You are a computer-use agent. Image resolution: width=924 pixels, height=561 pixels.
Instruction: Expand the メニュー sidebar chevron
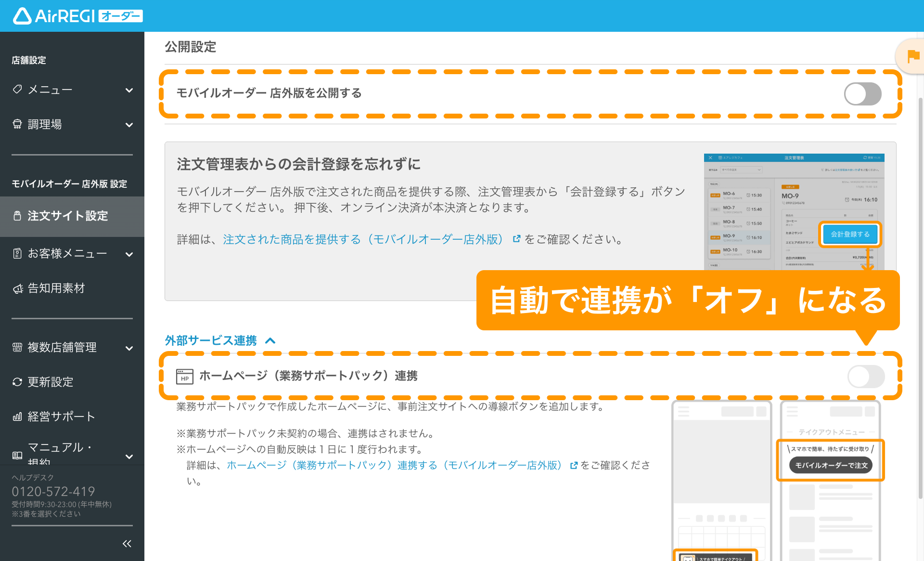[129, 90]
